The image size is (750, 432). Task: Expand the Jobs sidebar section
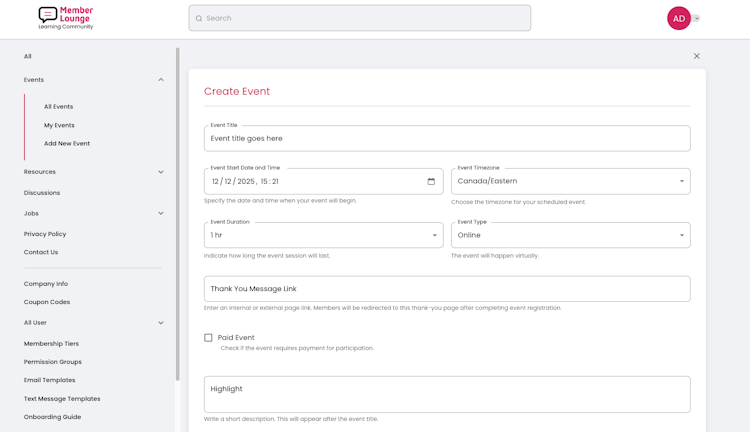pos(161,213)
